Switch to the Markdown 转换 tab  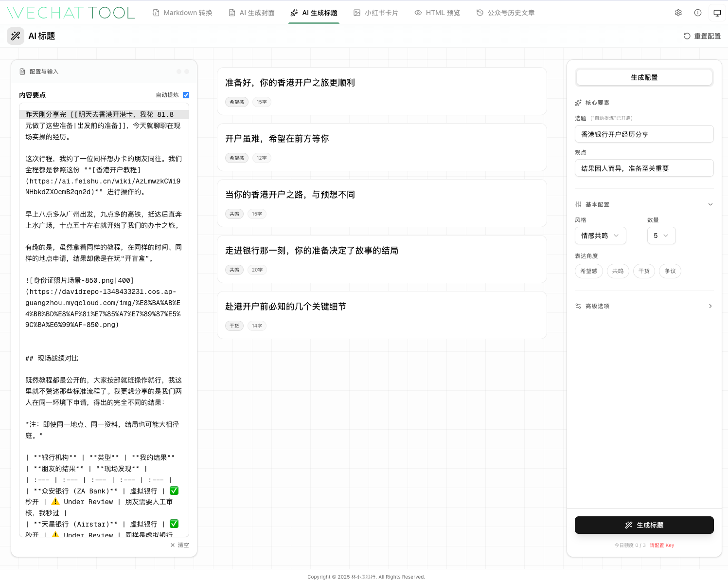[x=182, y=13]
